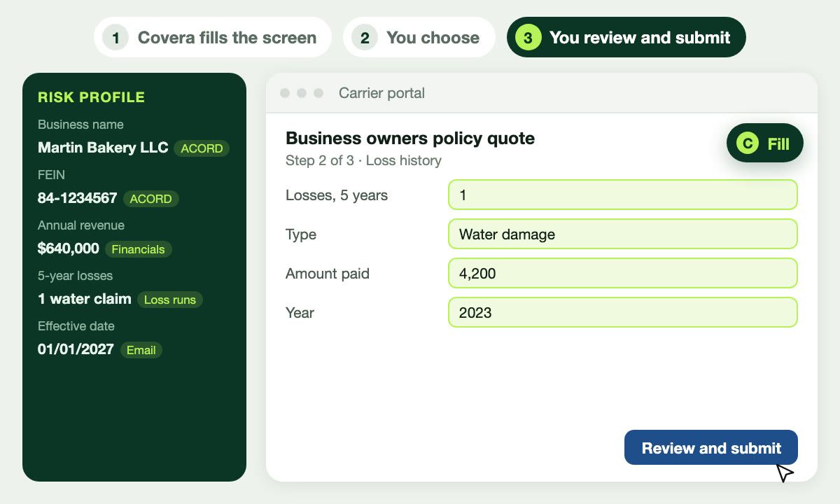Click the 'Annual revenue' label

[x=81, y=225]
